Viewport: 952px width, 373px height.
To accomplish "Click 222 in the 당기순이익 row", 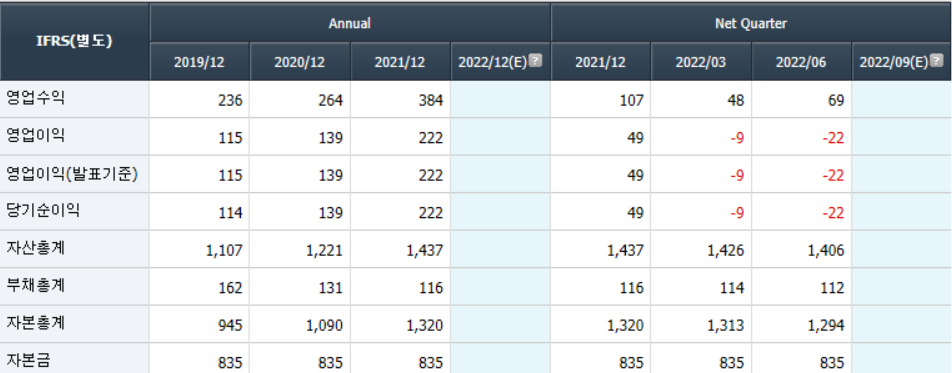I will point(431,213).
